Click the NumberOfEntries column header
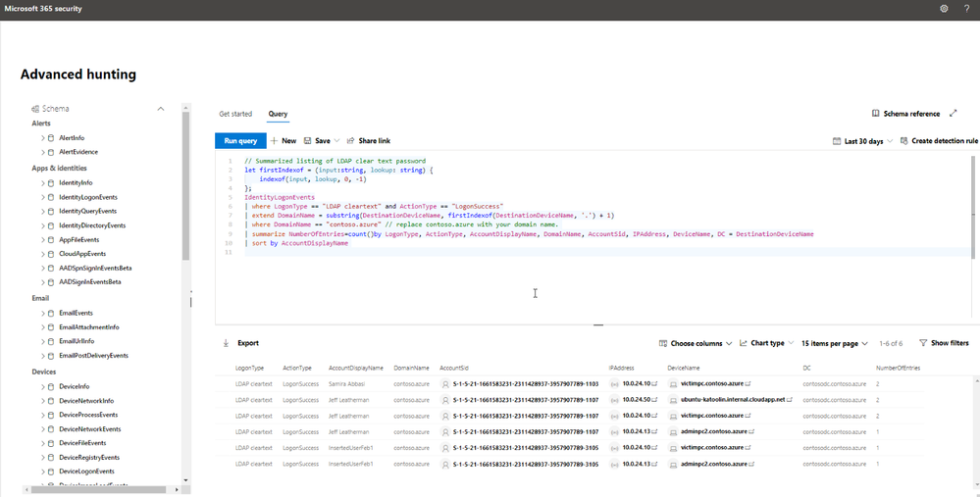Viewport: 980px width, 497px height. (899, 369)
